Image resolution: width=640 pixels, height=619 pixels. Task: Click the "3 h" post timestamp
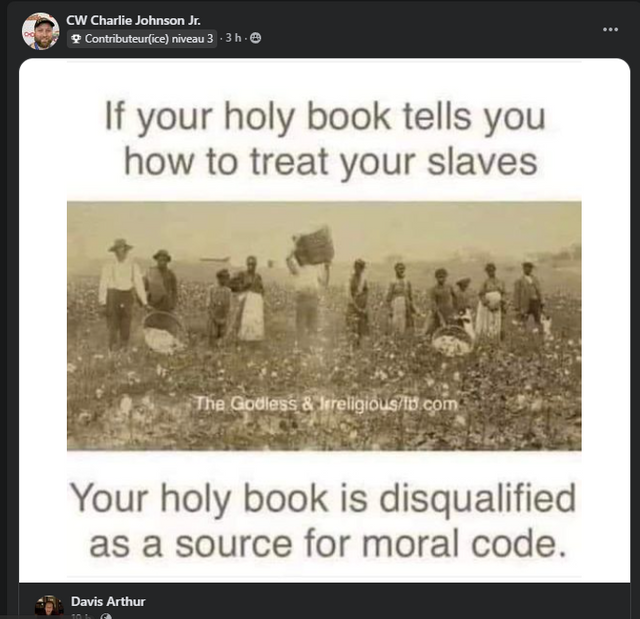coord(233,38)
